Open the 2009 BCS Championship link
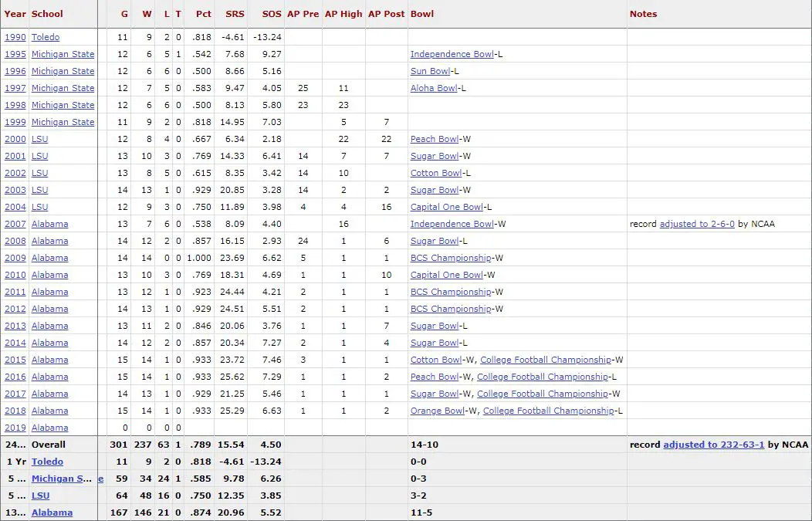812x521 pixels. click(451, 258)
